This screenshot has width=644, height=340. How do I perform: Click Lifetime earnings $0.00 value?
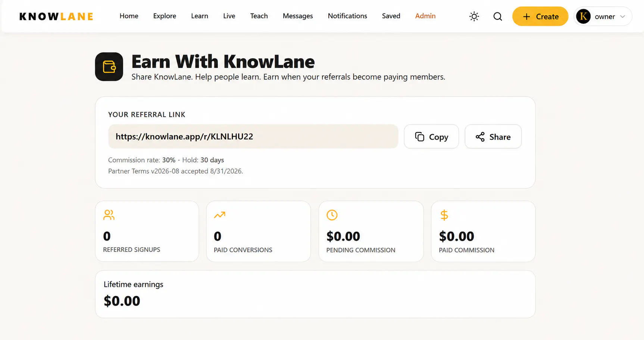pyautogui.click(x=122, y=301)
